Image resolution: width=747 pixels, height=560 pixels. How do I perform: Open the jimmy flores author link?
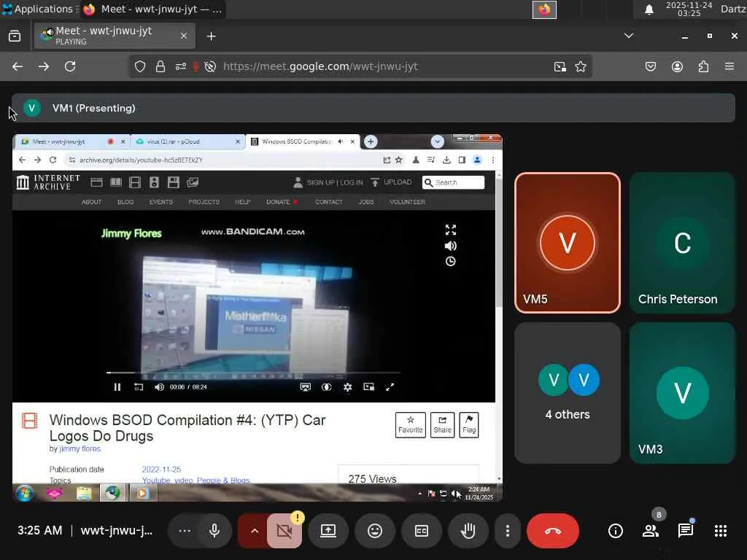click(x=80, y=448)
